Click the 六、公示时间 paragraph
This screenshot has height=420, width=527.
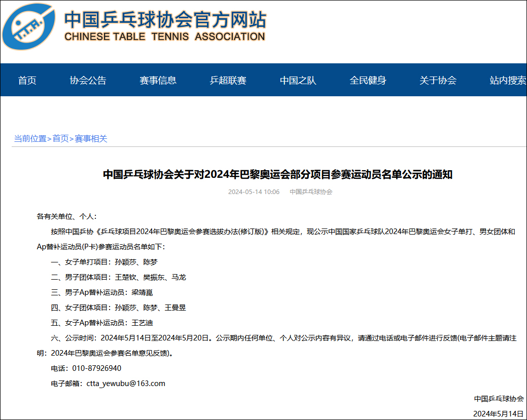pyautogui.click(x=276, y=346)
